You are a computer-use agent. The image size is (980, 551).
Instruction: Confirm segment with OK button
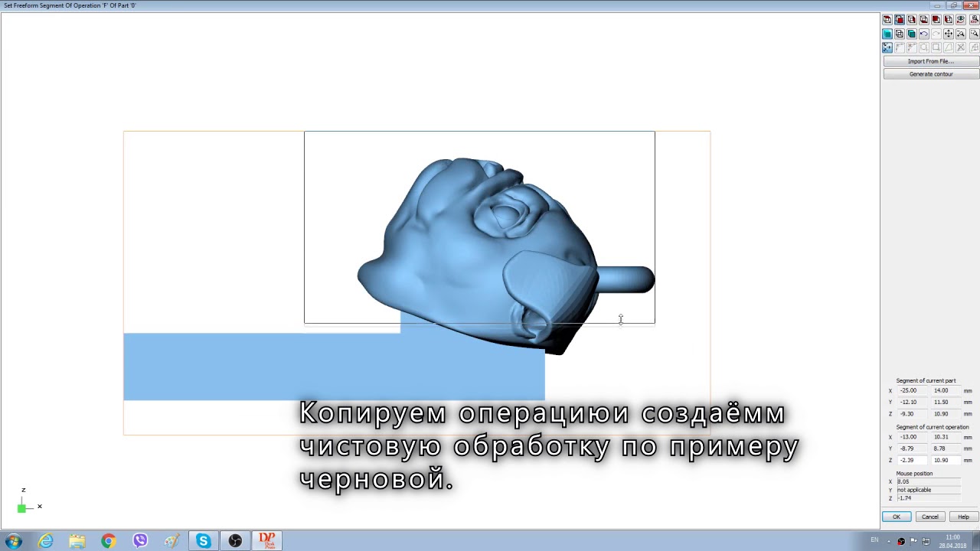tap(897, 517)
